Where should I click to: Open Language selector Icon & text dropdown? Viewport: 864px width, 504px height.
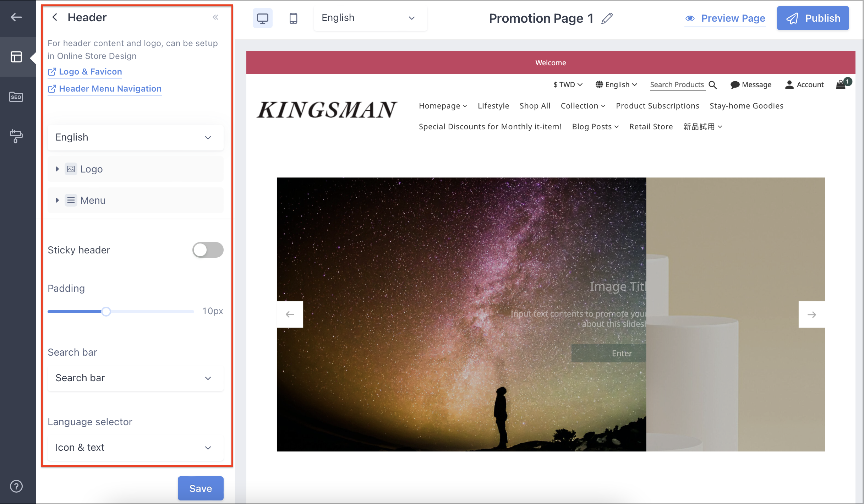(136, 448)
